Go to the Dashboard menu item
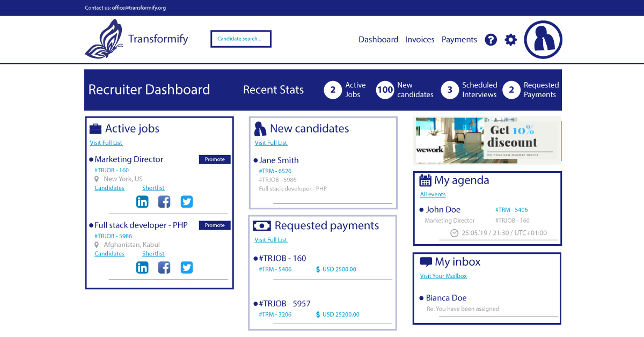Image resolution: width=644 pixels, height=337 pixels. click(378, 40)
